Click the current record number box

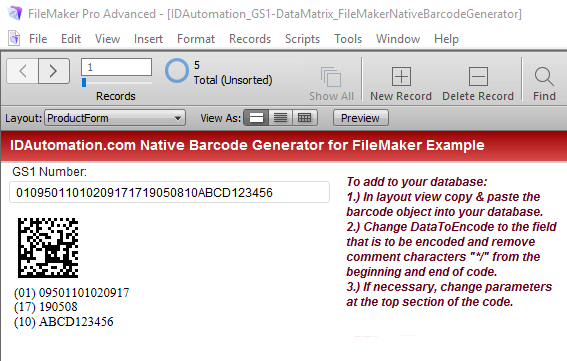tap(116, 67)
